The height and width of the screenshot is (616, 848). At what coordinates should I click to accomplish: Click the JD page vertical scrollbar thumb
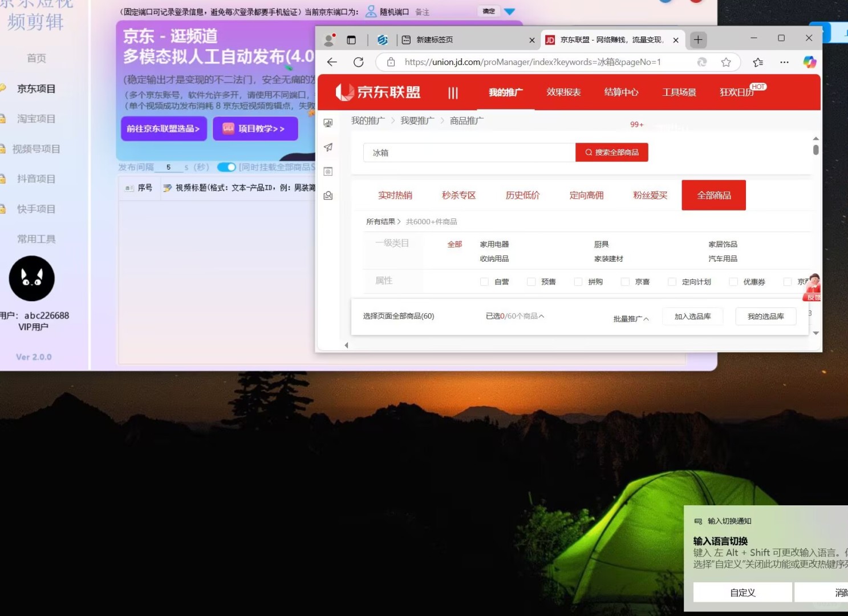coord(816,149)
